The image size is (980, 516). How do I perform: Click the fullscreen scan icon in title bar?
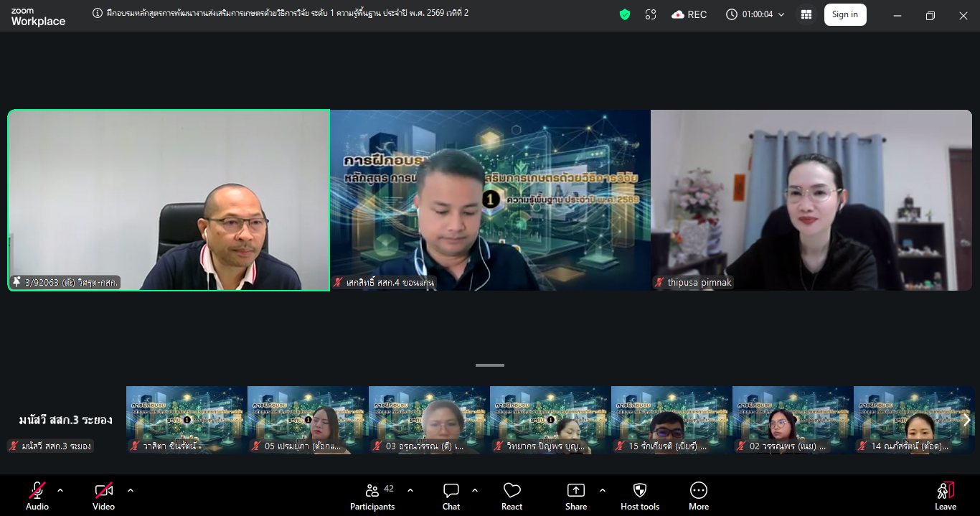(651, 14)
